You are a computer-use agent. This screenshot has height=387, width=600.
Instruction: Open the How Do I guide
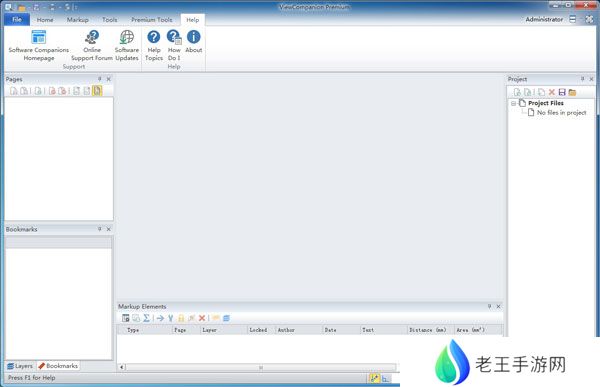point(174,46)
